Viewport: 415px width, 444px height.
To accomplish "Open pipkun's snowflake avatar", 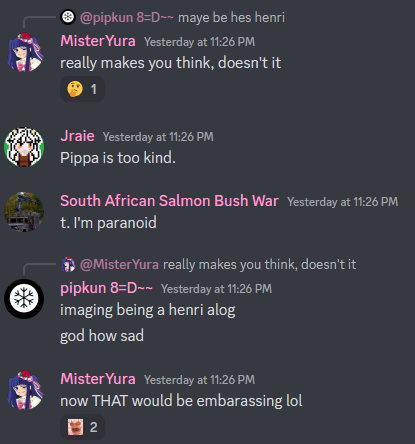I will (x=24, y=299).
